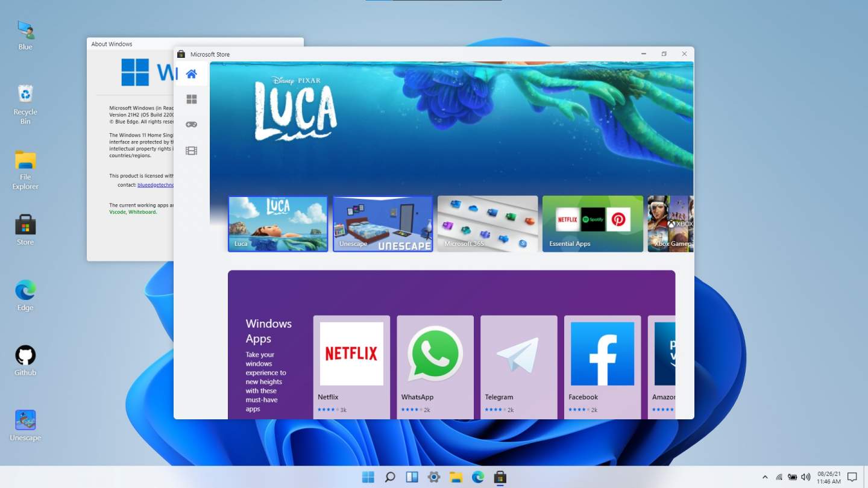The width and height of the screenshot is (868, 488).
Task: Open the Gaming section in Store sidebar
Action: point(191,125)
